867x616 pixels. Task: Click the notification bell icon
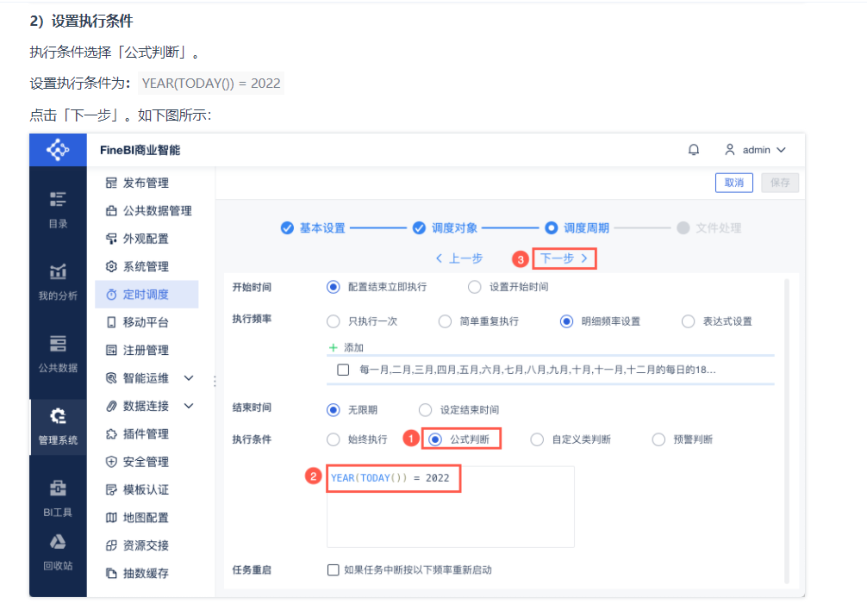[694, 150]
